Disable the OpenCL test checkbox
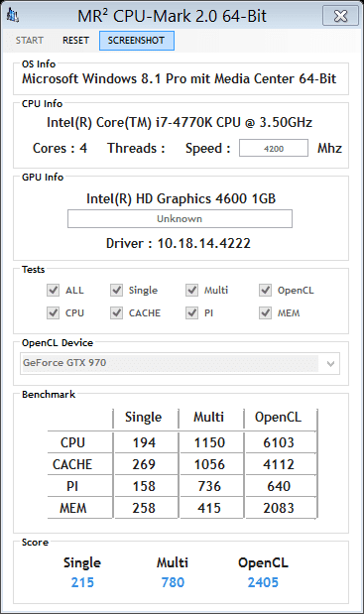Viewport: 364px width, 614px height. (x=265, y=291)
